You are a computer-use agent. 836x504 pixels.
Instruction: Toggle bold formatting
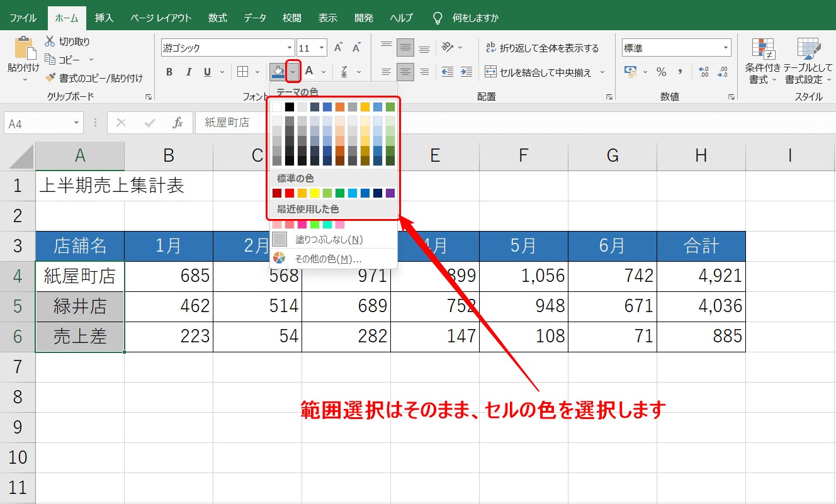(x=169, y=72)
